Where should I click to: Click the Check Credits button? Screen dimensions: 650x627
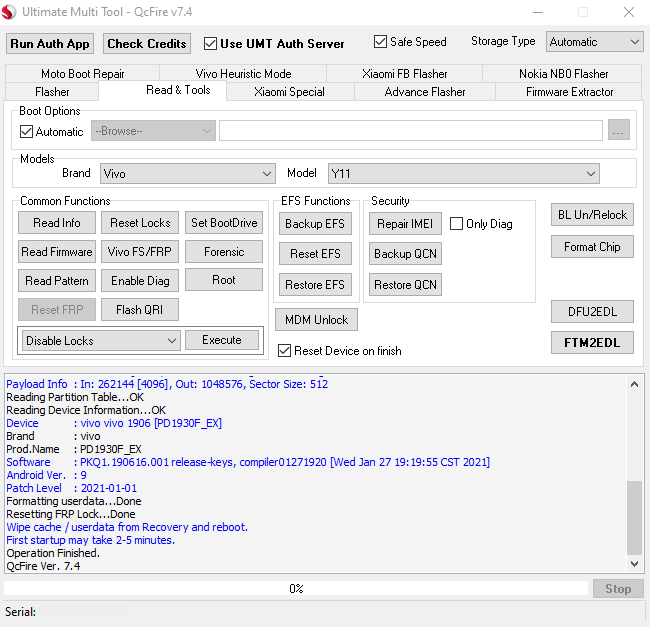[x=147, y=44]
